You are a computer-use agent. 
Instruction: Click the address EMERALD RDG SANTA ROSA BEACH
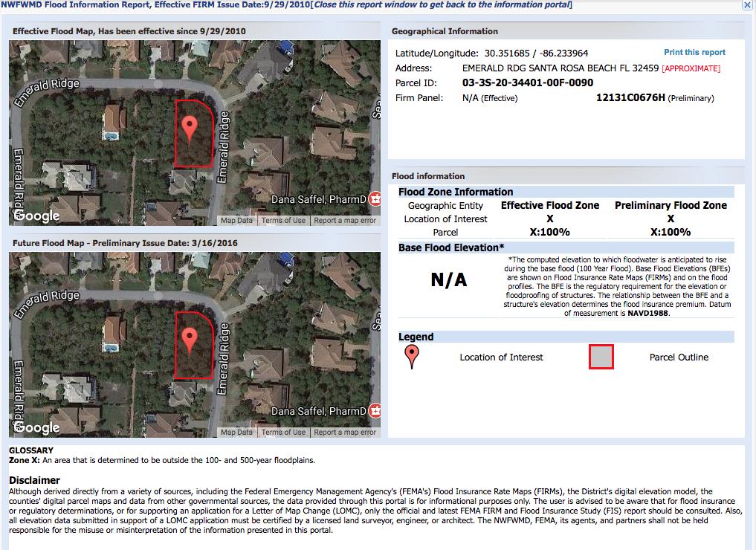[560, 68]
